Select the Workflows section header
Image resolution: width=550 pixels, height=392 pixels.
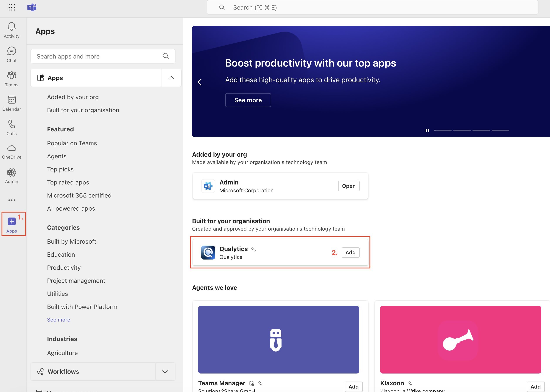point(93,372)
